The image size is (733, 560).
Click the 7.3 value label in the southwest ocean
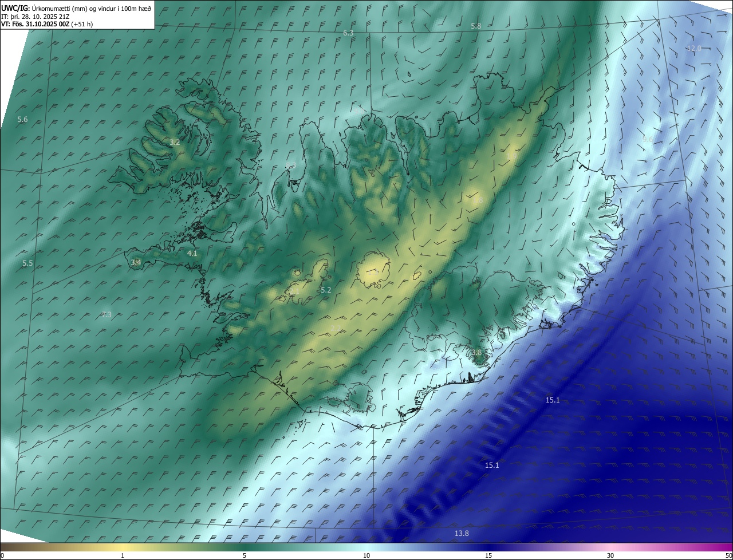[107, 315]
